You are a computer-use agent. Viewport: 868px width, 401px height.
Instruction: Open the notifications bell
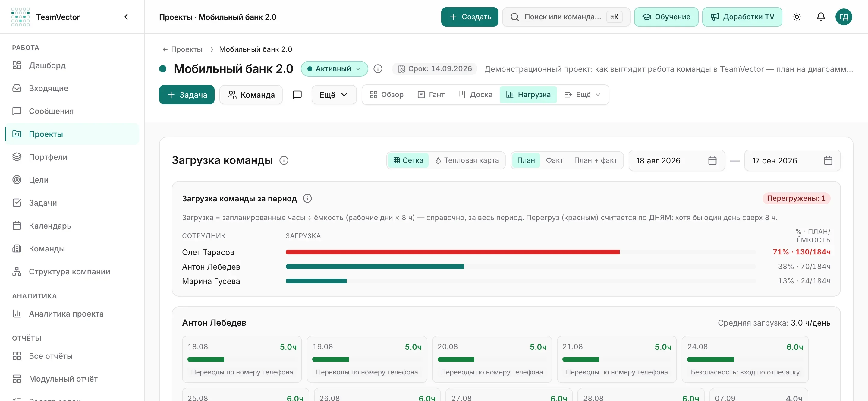pyautogui.click(x=821, y=17)
